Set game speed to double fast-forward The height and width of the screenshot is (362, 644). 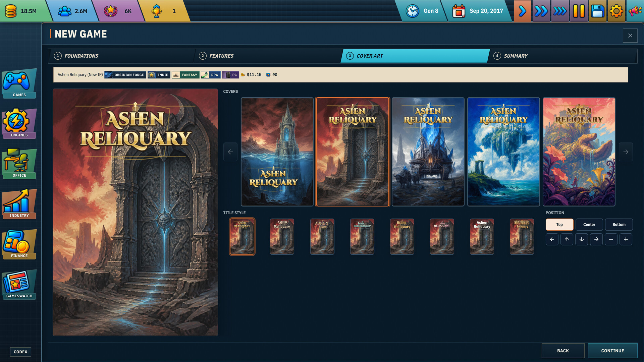pyautogui.click(x=541, y=11)
